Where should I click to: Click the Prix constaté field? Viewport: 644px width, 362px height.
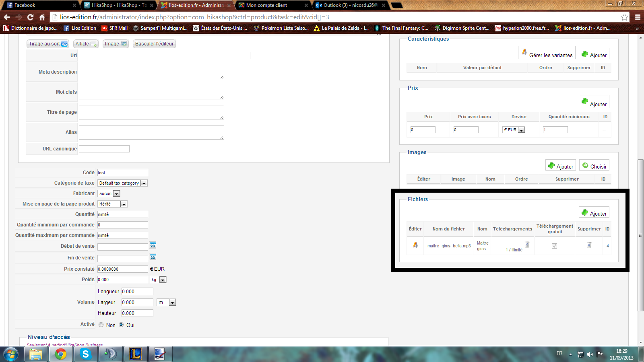click(x=123, y=269)
